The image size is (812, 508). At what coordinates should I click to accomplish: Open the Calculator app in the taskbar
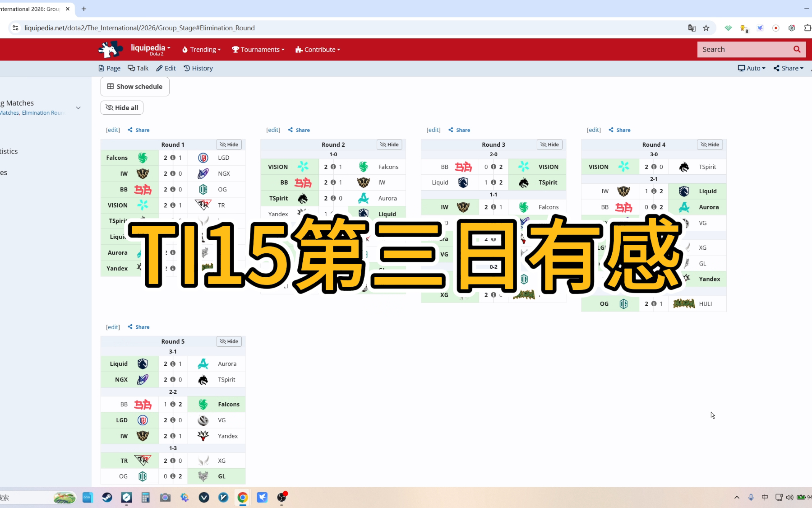point(145,497)
